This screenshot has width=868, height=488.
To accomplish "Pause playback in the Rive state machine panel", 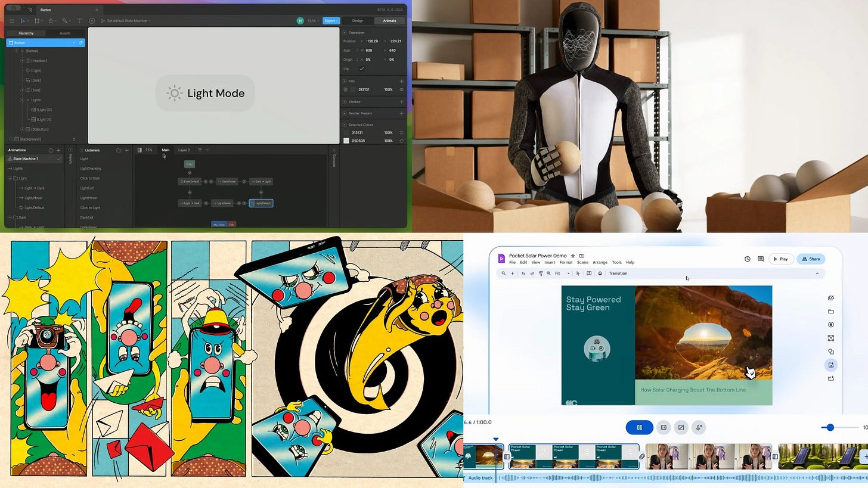I will coord(139,150).
